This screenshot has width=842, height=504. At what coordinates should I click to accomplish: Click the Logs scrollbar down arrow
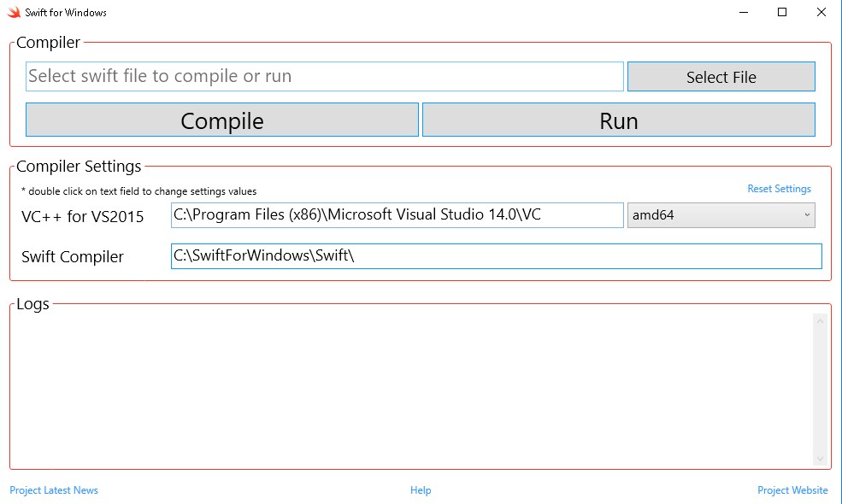[x=820, y=459]
